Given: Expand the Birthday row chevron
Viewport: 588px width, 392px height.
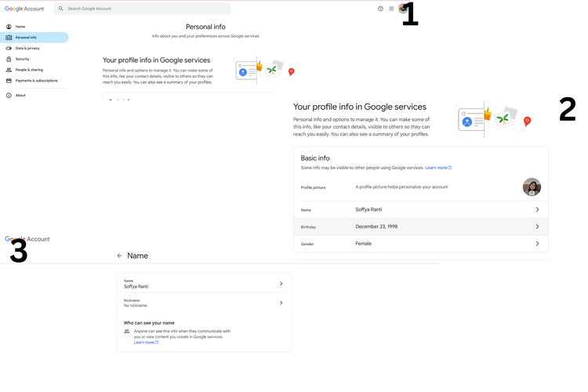Looking at the screenshot, I should pos(537,227).
